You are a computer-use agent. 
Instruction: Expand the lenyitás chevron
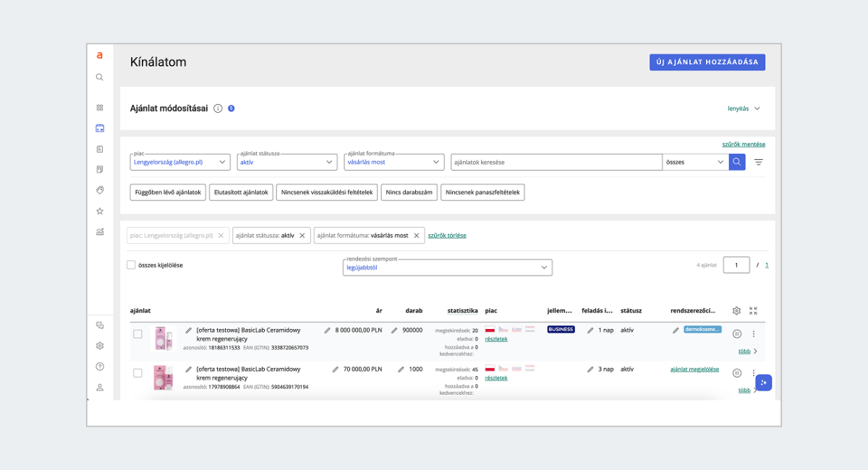pyautogui.click(x=757, y=108)
